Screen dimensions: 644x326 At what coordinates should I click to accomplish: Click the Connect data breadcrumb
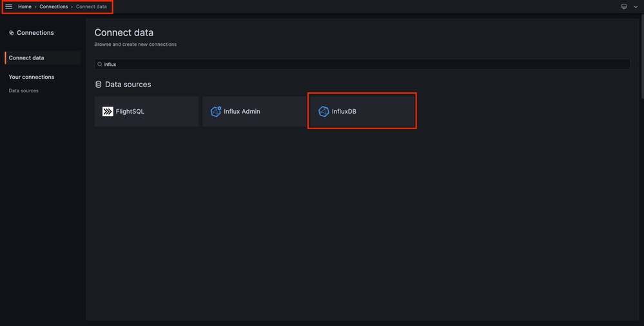tap(91, 6)
